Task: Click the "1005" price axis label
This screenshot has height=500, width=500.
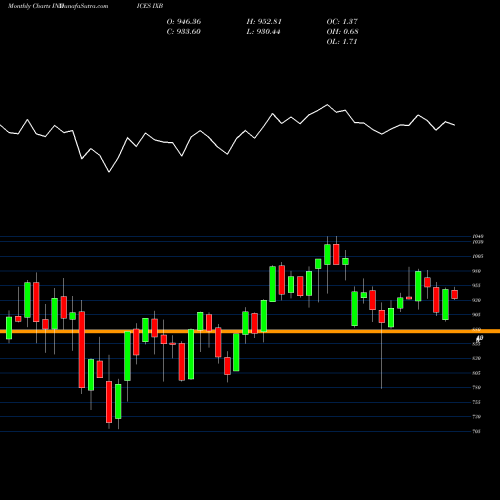Action: tap(478, 256)
